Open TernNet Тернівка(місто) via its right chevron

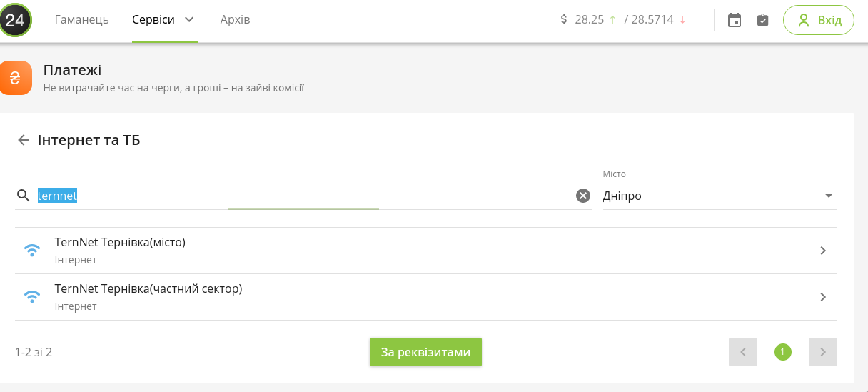tap(823, 251)
